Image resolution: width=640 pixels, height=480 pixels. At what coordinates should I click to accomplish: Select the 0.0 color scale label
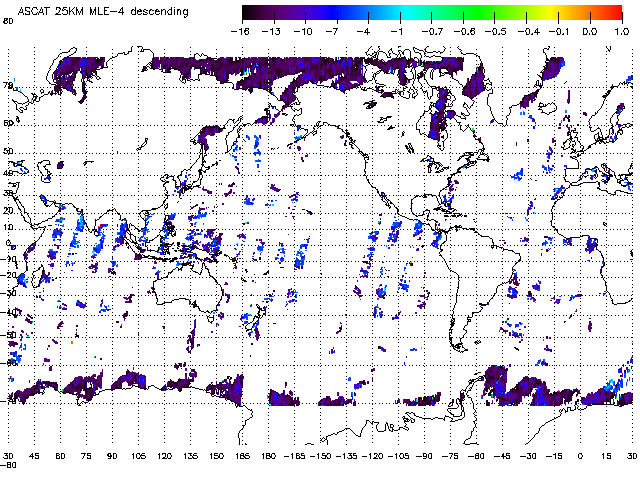click(589, 31)
